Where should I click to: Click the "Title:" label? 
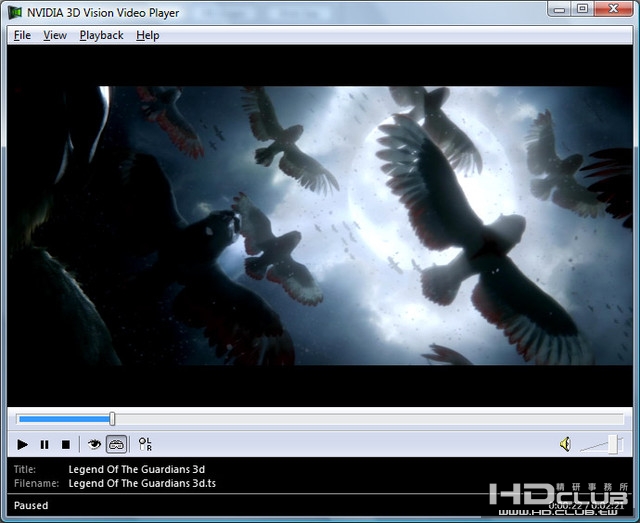point(25,470)
